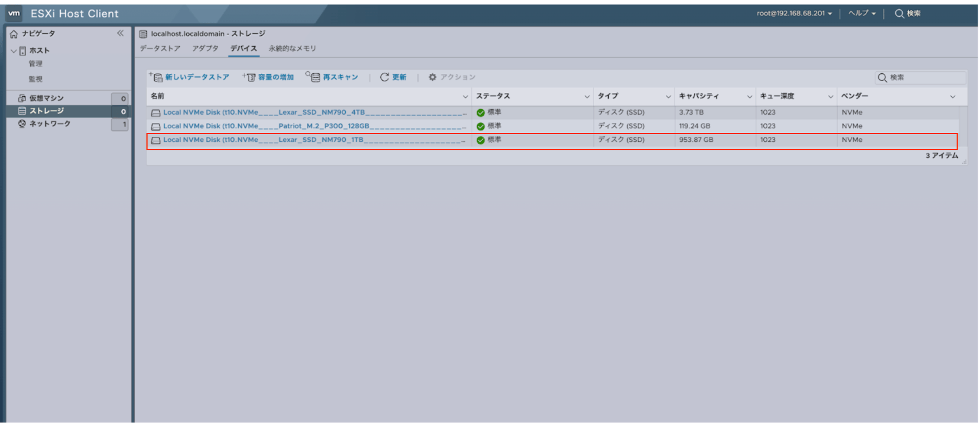Open the キュー深度 column dropdown arrow
The width and height of the screenshot is (980, 424).
pos(831,97)
